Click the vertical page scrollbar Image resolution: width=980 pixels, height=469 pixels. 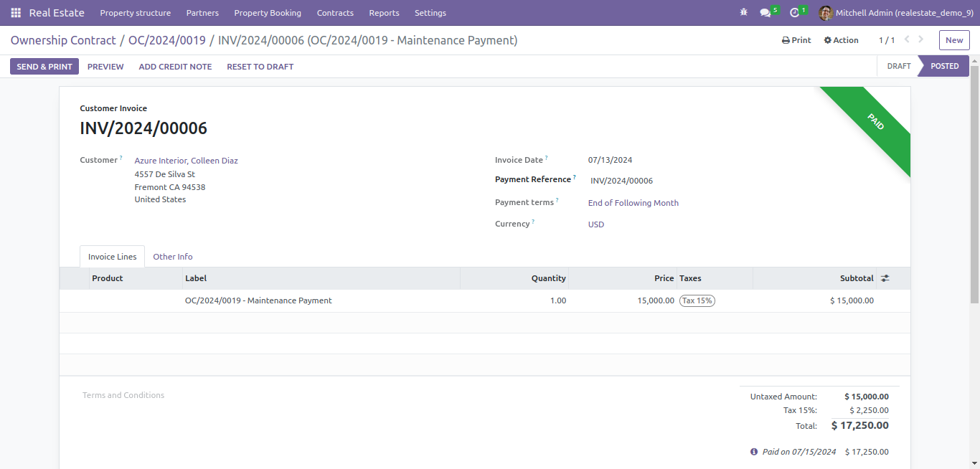pyautogui.click(x=974, y=184)
